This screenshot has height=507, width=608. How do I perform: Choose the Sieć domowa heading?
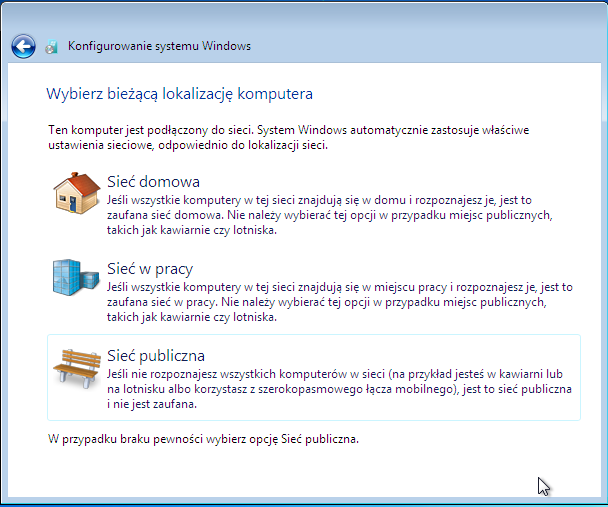(154, 182)
